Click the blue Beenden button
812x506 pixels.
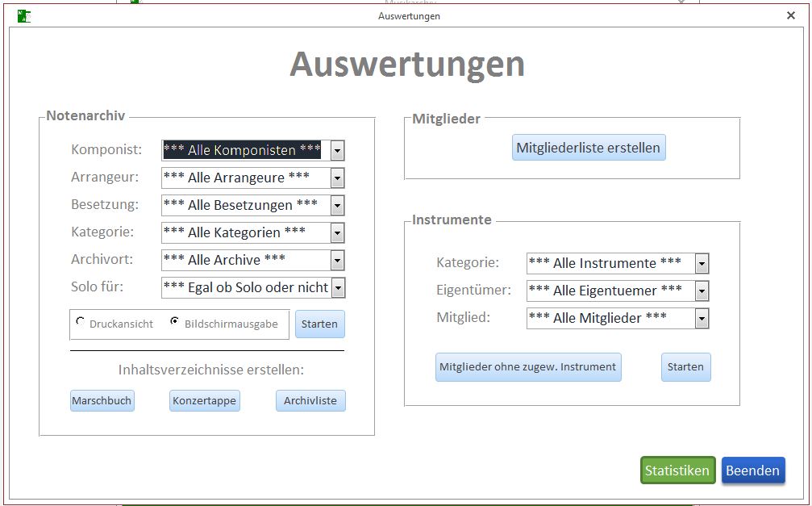752,470
